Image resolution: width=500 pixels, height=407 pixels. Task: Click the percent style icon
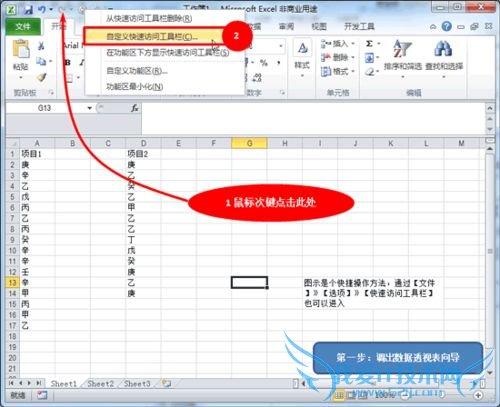264,62
